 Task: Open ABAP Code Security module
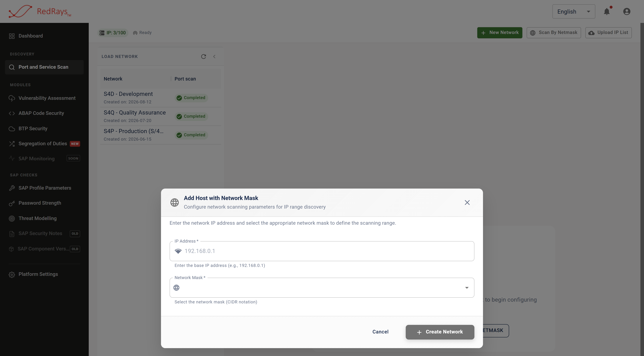pos(45,113)
